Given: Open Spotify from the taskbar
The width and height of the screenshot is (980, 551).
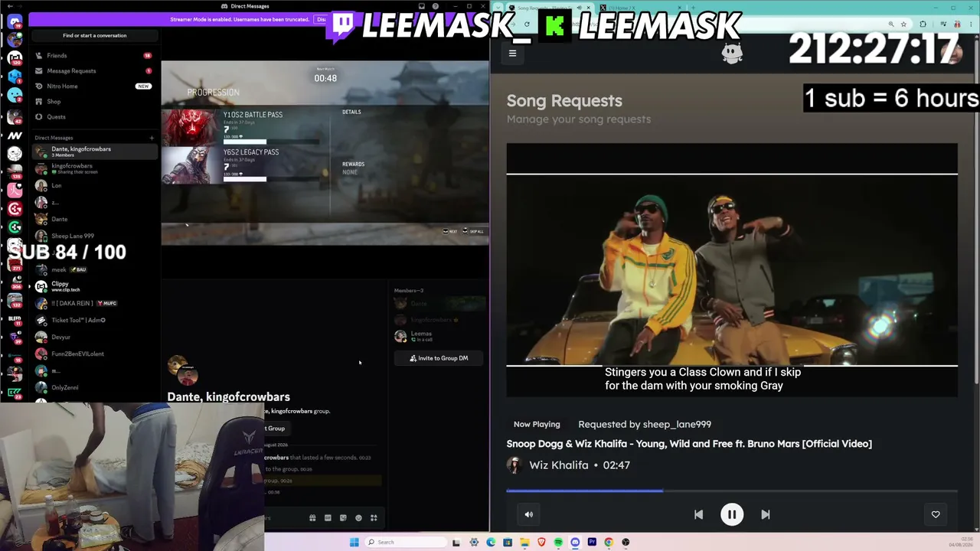Looking at the screenshot, I should tap(558, 542).
